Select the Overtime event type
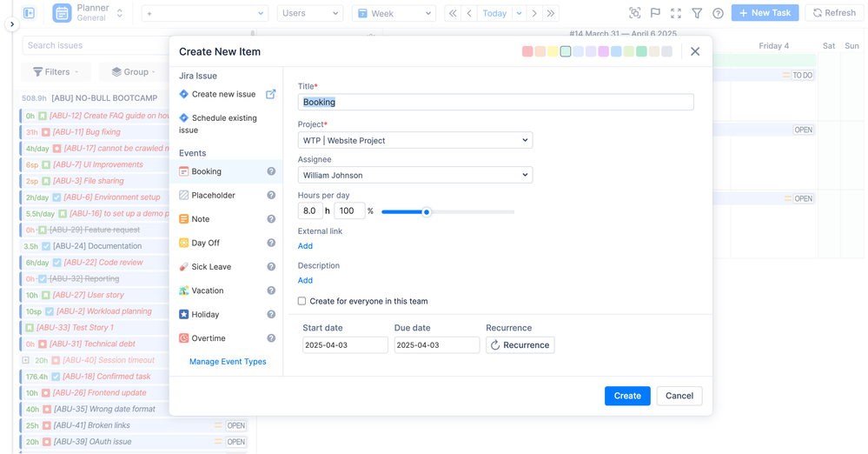 [226, 338]
